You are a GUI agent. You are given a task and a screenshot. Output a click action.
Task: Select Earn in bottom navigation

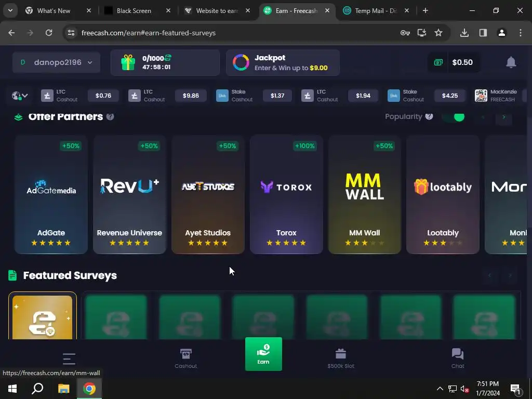(263, 354)
